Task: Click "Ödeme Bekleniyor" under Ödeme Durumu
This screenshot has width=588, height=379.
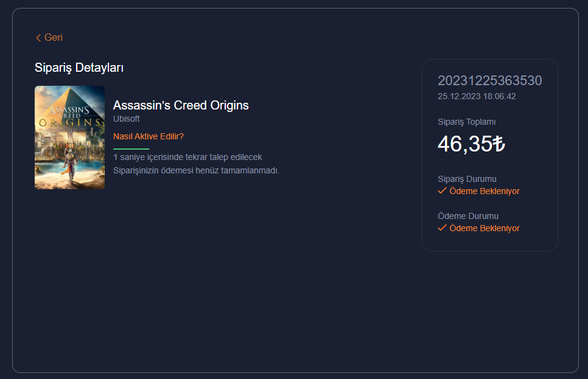Action: (x=485, y=228)
